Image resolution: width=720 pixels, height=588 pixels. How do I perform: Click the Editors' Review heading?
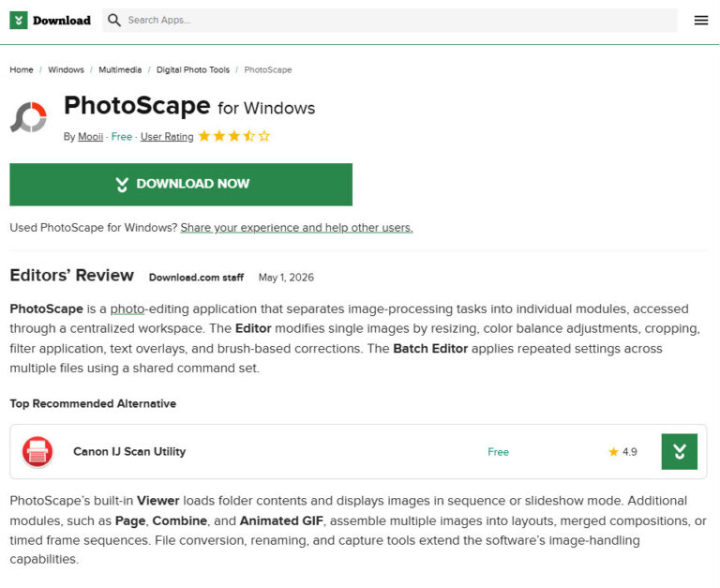point(72,275)
